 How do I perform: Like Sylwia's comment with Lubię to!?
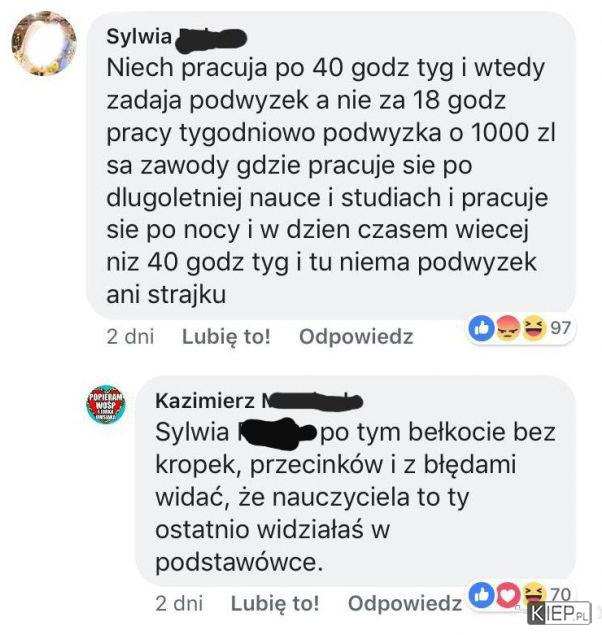pos(226,337)
